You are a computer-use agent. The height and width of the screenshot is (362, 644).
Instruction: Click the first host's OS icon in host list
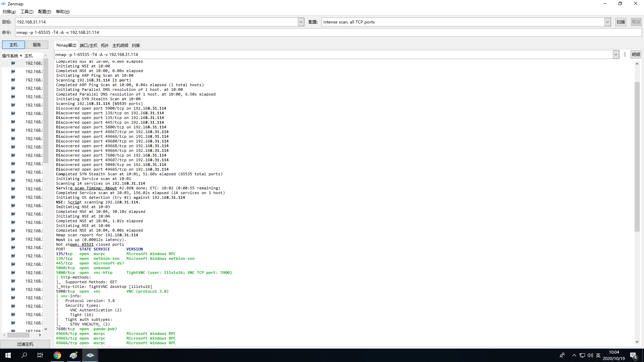point(13,63)
